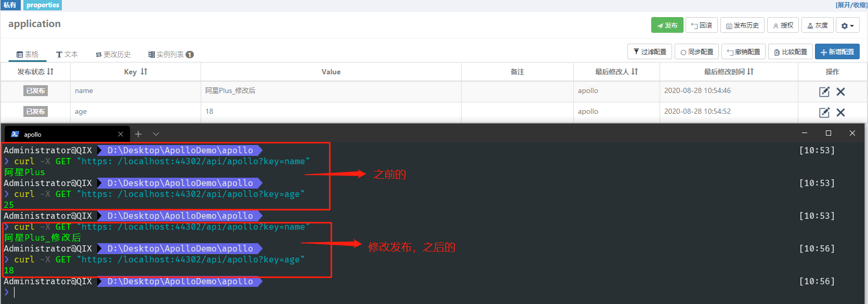Click the edit icon for name row
Image resolution: width=868 pixels, height=304 pixels.
(x=824, y=91)
